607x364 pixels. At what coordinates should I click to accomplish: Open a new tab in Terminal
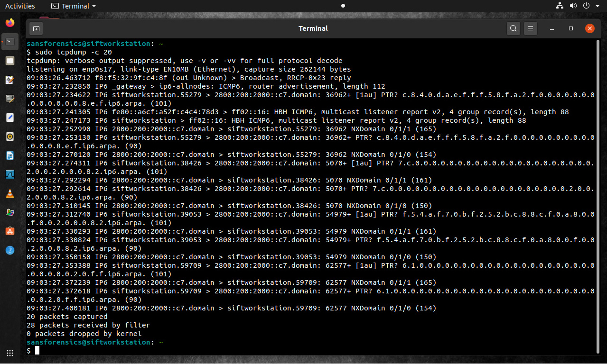point(36,28)
